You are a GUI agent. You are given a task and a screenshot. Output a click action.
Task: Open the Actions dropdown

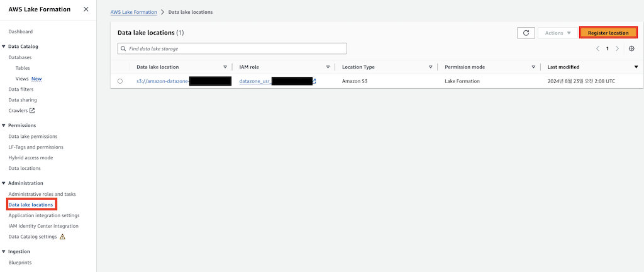557,33
